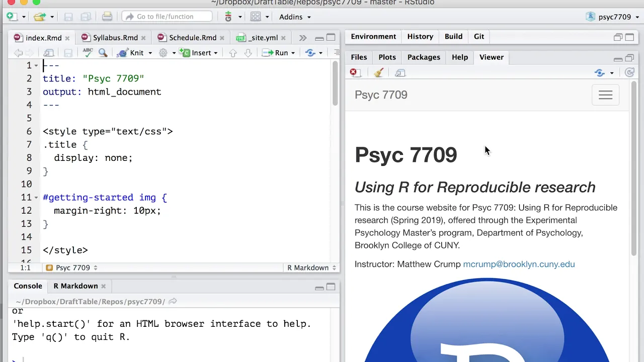Minimize the source editor pane

tap(319, 38)
